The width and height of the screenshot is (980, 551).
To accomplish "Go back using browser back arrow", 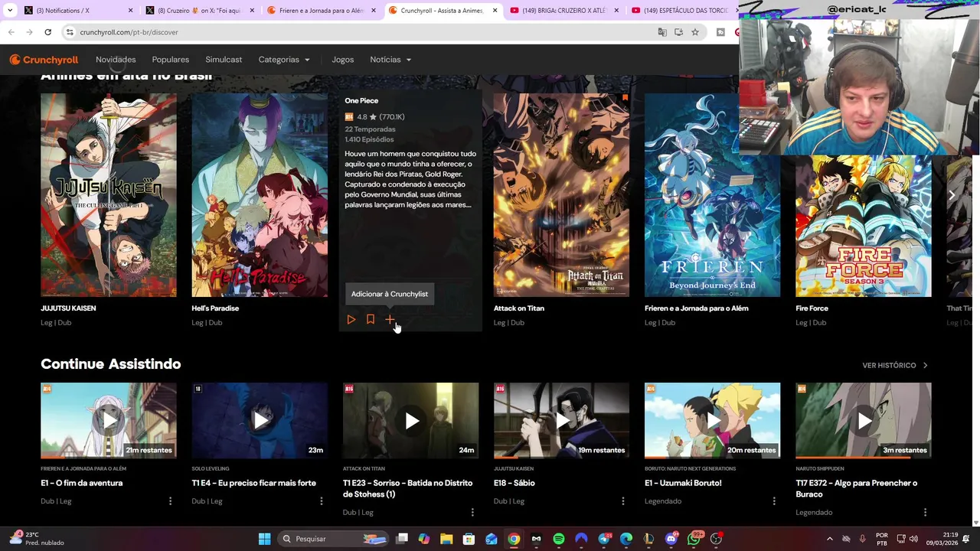I will click(11, 32).
